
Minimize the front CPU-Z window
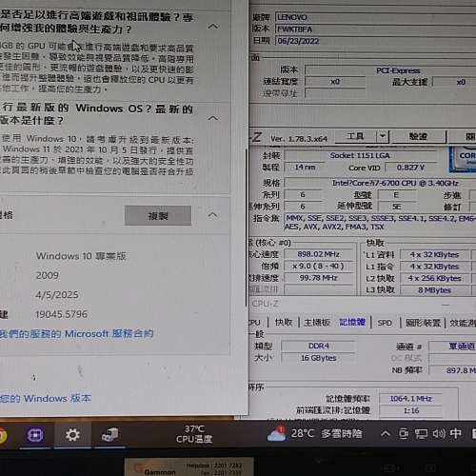click(446, 305)
